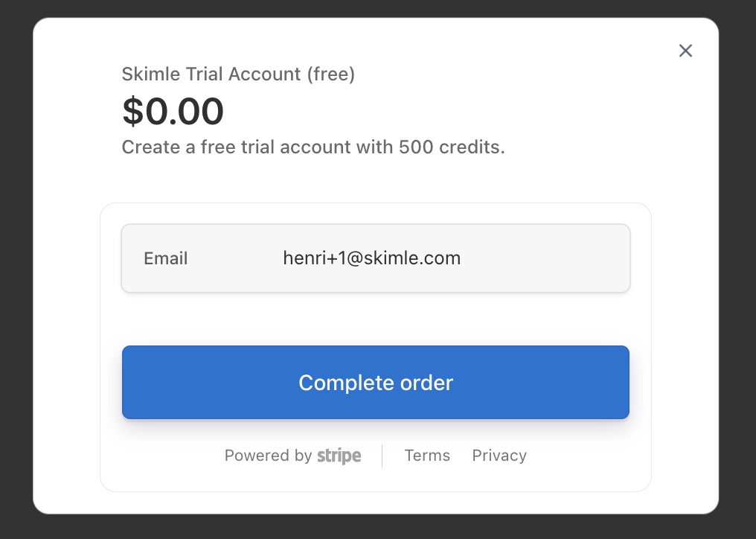Click the Powered by text

pyautogui.click(x=268, y=456)
